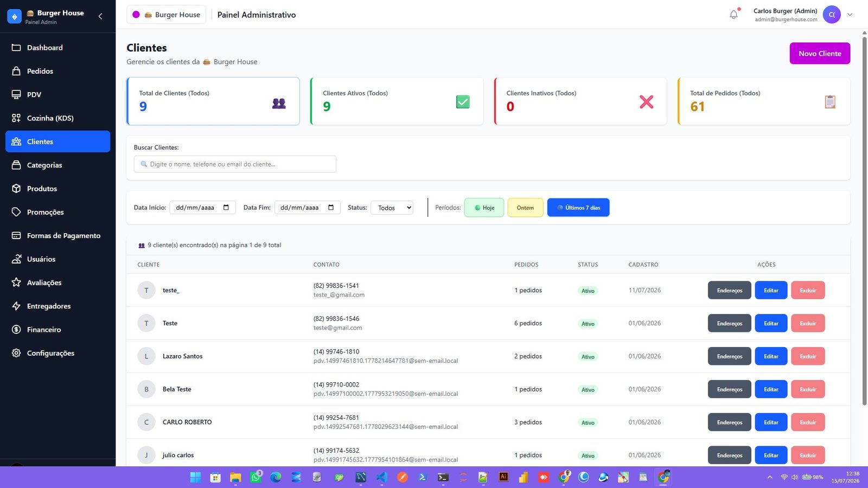Viewport: 868px width, 488px height.
Task: Open the Dashboard sidebar icon
Action: [x=16, y=48]
